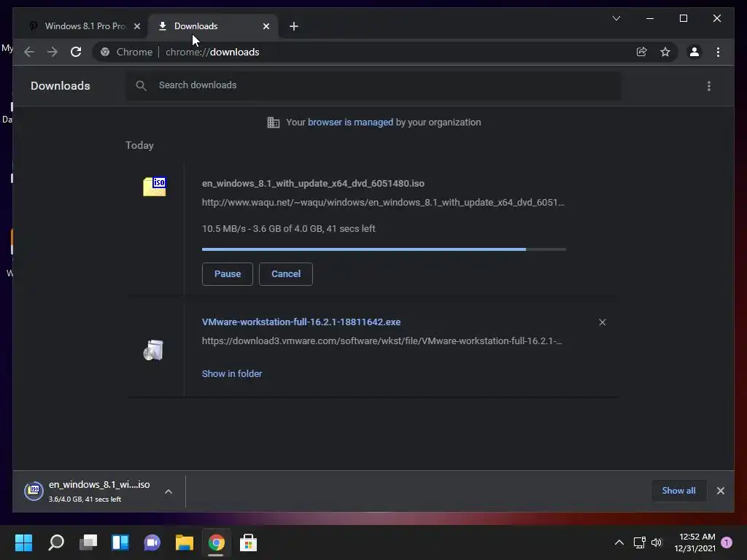Share this page from the address bar

tap(642, 52)
